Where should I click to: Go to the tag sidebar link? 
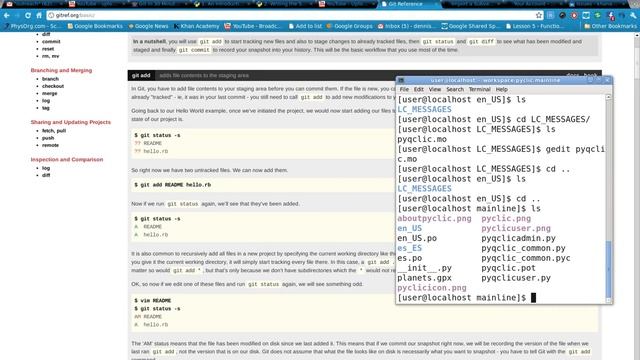click(x=46, y=108)
